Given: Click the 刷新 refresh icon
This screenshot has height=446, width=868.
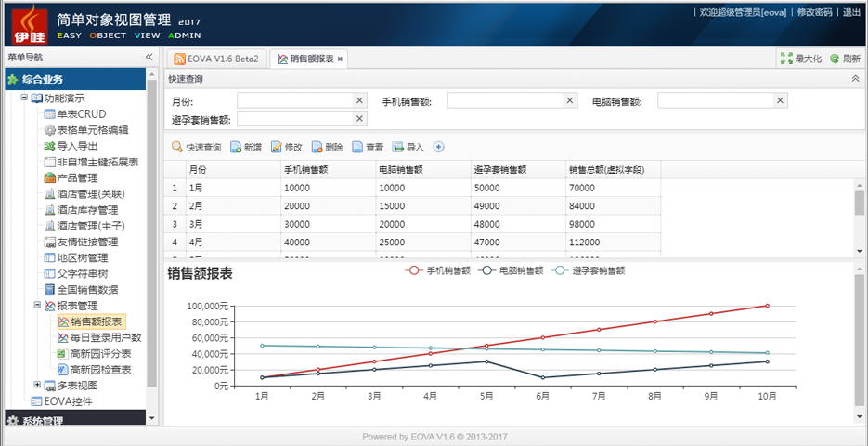Looking at the screenshot, I should pos(835,59).
